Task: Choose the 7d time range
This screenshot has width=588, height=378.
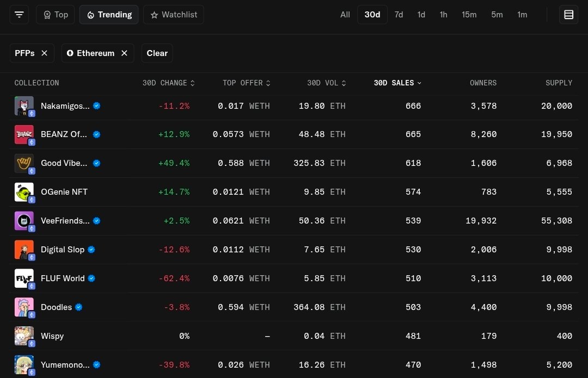Action: click(399, 15)
